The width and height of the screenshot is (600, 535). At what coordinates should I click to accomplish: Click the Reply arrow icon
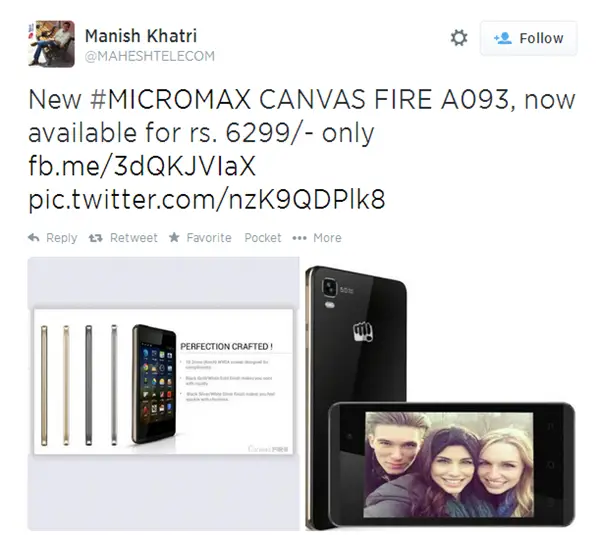point(34,238)
